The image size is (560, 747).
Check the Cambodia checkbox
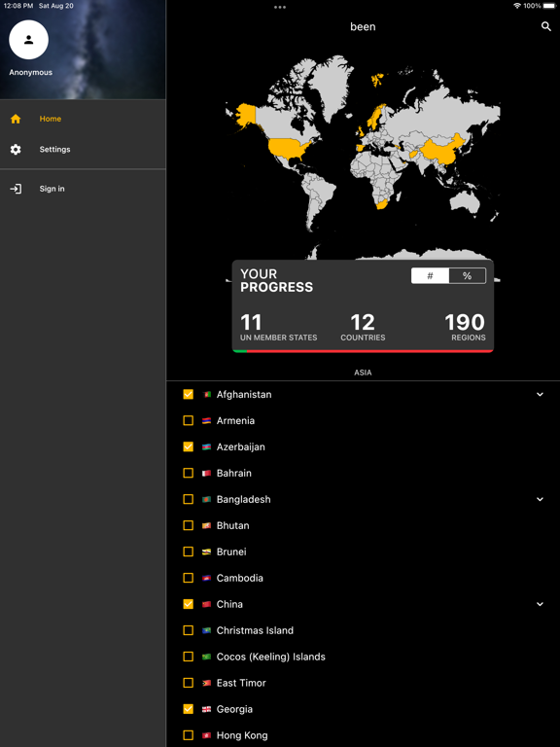188,578
